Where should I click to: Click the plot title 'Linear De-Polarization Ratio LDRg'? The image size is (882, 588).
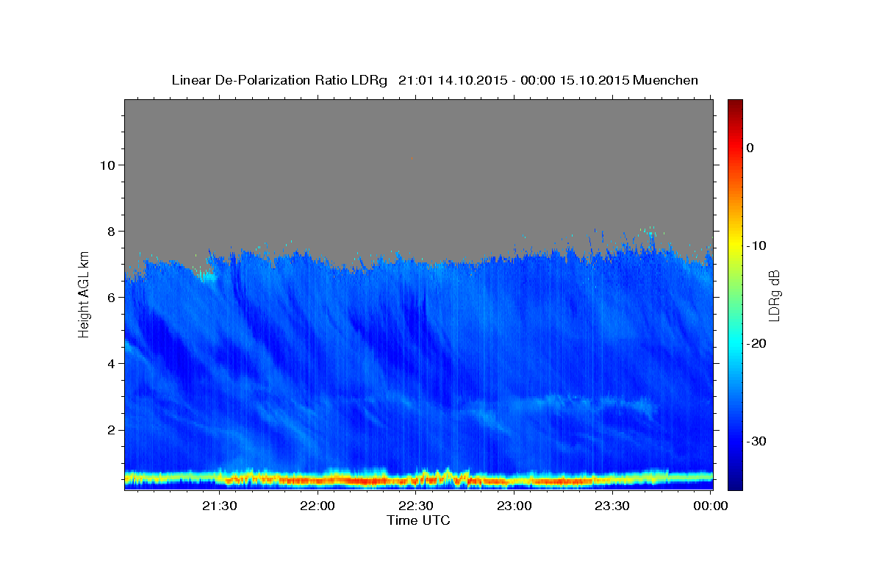pyautogui.click(x=279, y=80)
